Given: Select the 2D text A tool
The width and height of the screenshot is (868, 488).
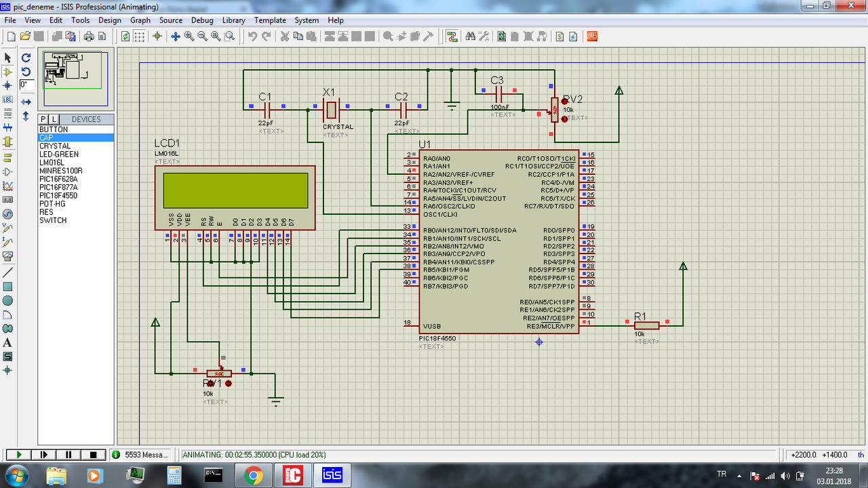Looking at the screenshot, I should tap(8, 343).
